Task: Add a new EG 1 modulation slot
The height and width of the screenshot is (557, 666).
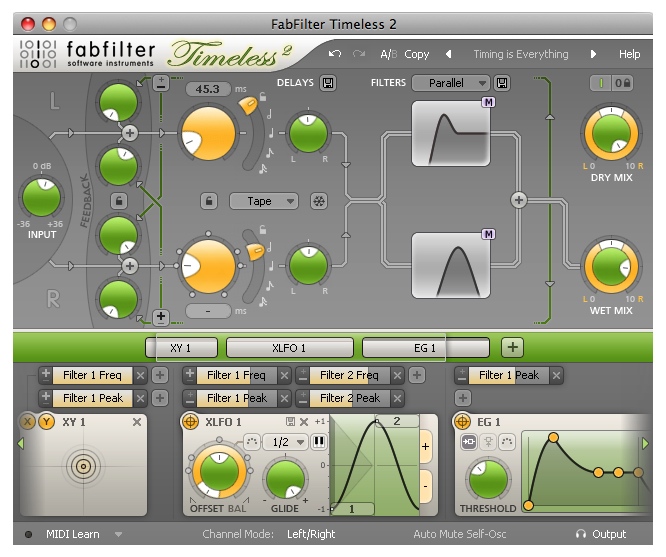Action: (463, 398)
